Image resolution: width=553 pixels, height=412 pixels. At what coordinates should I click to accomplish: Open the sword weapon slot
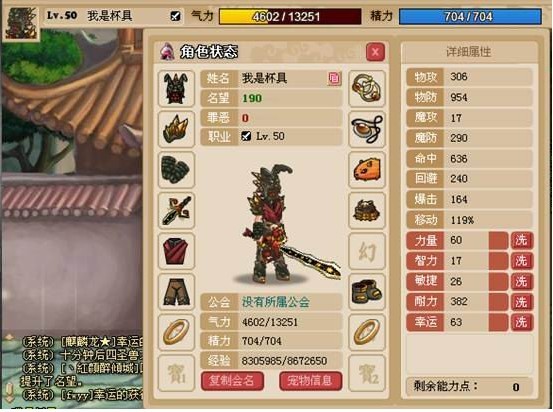(176, 211)
